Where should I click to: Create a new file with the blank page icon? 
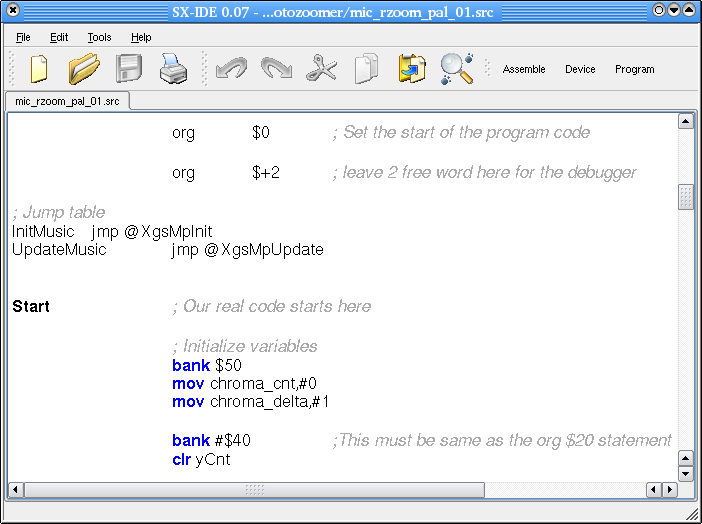click(x=39, y=69)
